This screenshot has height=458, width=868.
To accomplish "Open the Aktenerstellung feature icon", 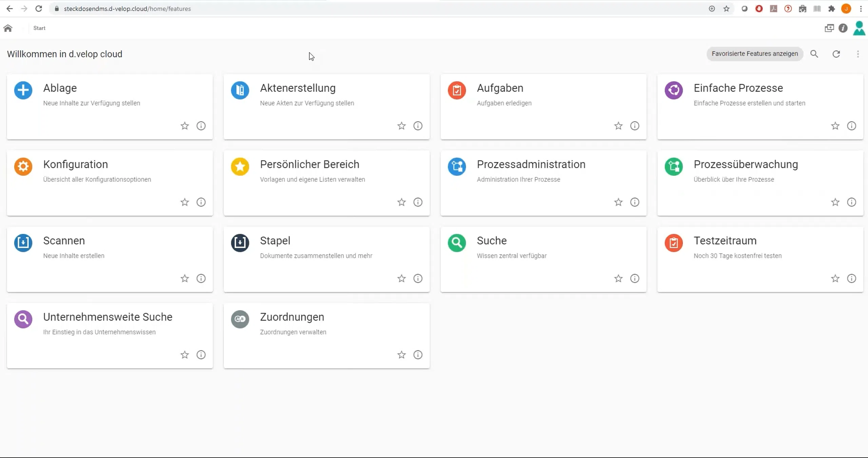I will pyautogui.click(x=240, y=90).
